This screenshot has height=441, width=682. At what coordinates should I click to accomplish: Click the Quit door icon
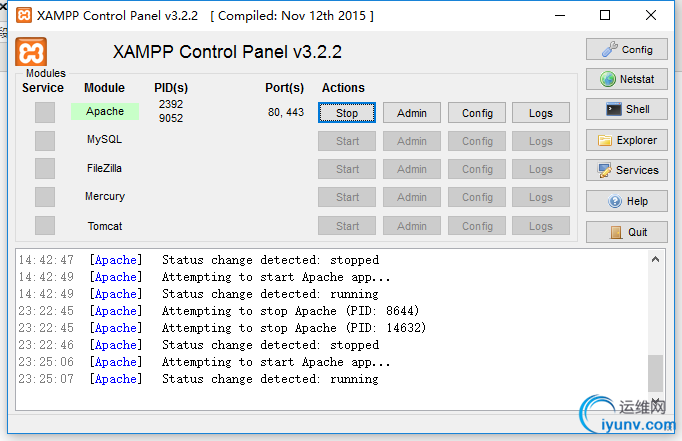click(x=616, y=232)
